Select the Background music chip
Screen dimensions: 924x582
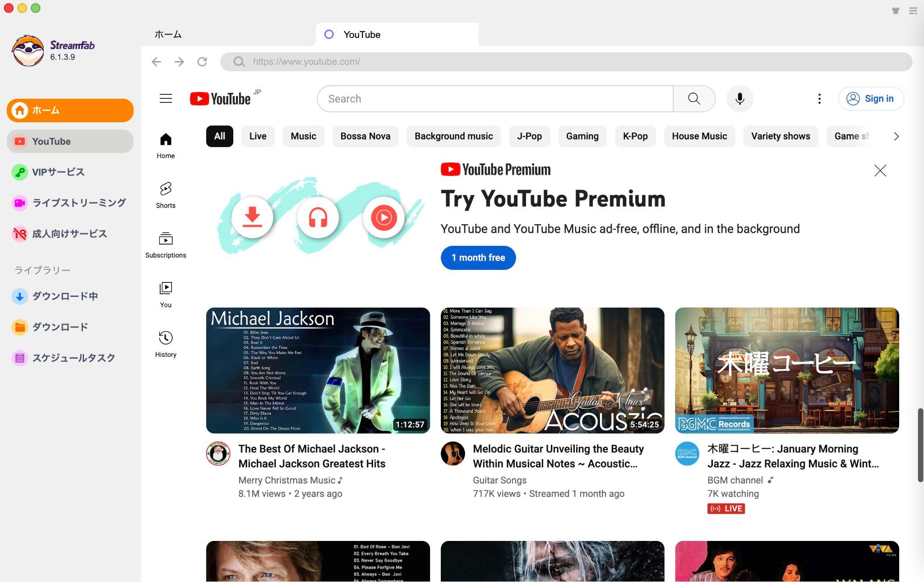point(453,136)
